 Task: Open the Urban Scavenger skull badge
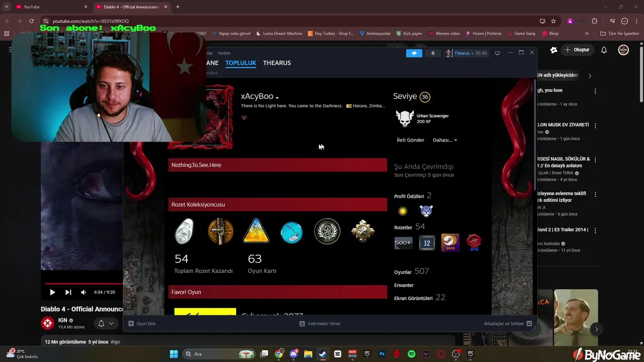click(x=405, y=119)
